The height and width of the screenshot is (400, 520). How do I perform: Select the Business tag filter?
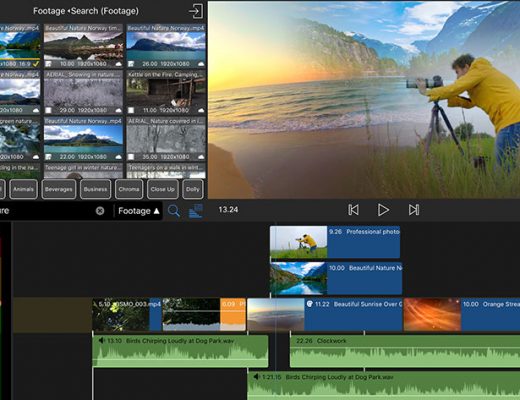click(95, 189)
